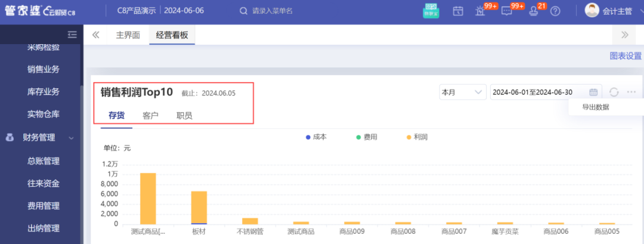The height and width of the screenshot is (244, 644).
Task: Click the double right arrow beside tabs
Action: [625, 35]
